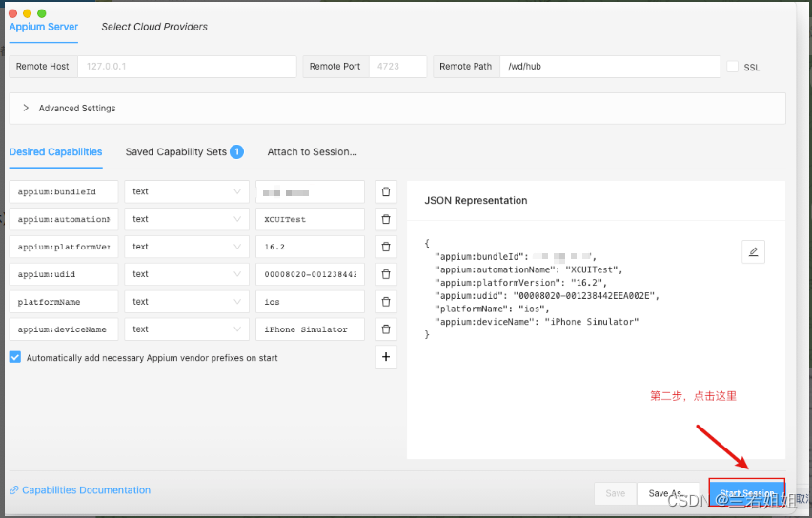
Task: Remove the appium:deviceName capability row
Action: (x=386, y=329)
